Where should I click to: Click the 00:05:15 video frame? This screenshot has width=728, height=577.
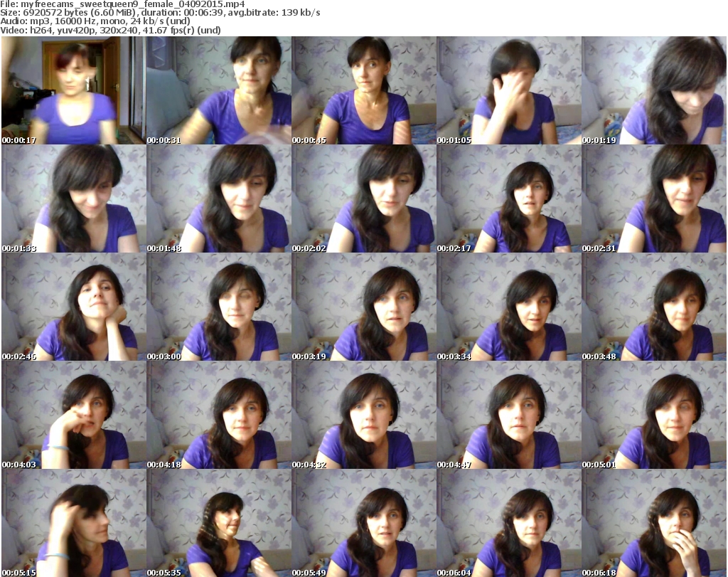[x=73, y=523]
